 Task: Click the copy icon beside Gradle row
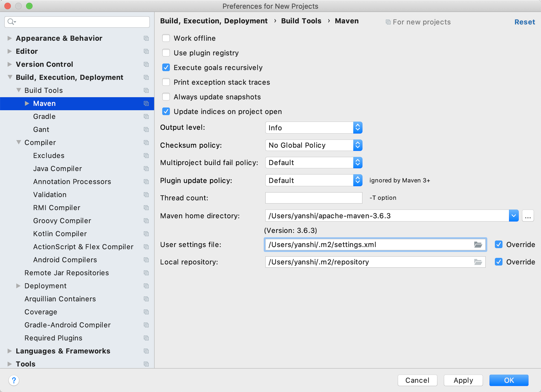146,116
